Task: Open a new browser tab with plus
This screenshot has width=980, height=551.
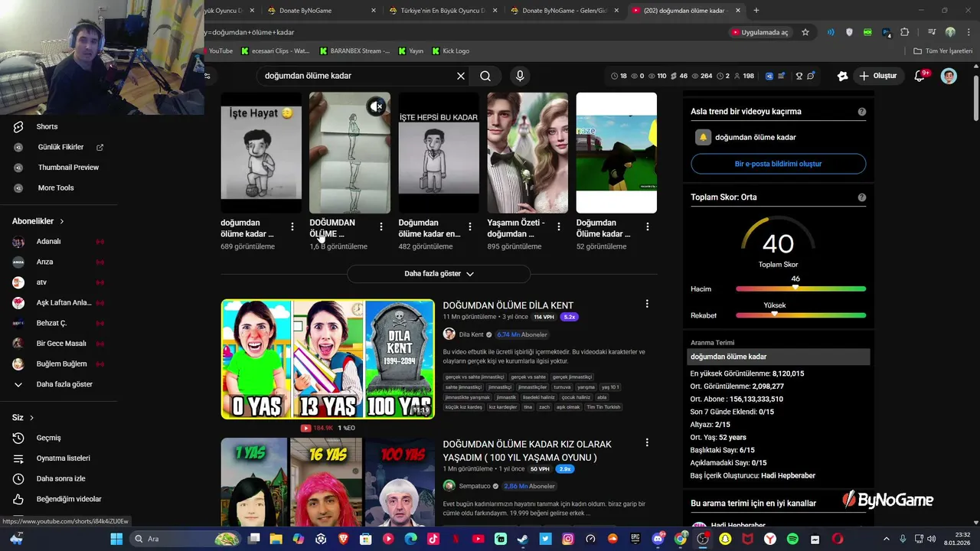Action: click(756, 11)
